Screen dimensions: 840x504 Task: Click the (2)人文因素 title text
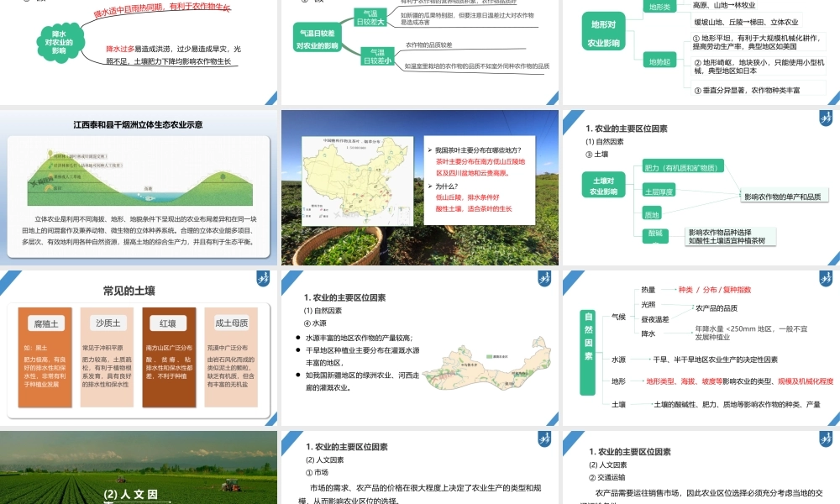click(x=130, y=496)
